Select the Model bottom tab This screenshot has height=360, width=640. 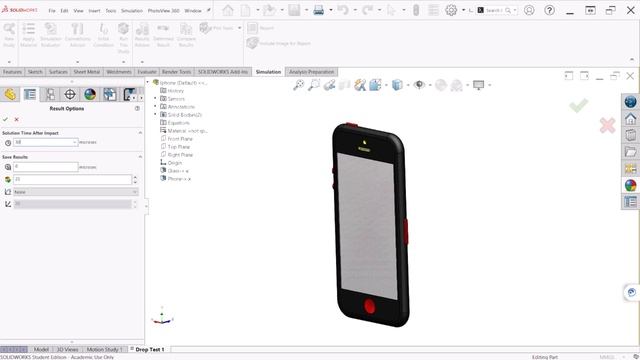(x=41, y=349)
